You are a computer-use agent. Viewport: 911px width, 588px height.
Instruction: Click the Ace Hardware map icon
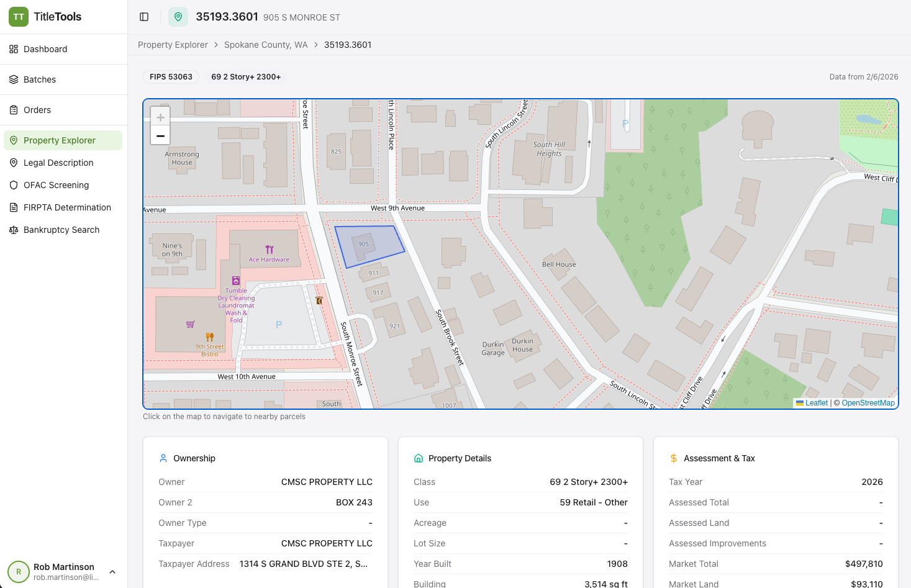click(270, 250)
